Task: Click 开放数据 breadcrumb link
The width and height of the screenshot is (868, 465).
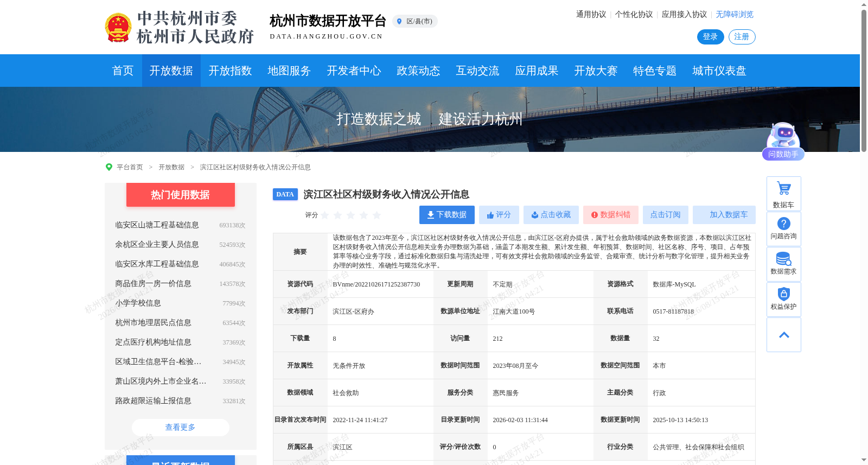Action: pos(171,167)
